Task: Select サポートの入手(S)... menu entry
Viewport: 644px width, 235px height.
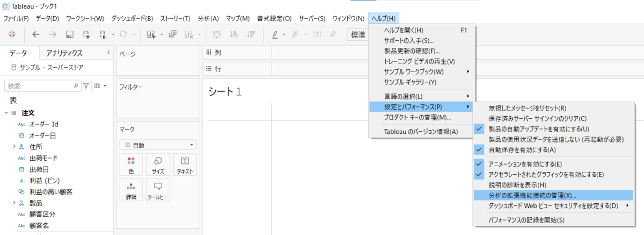Action: 422,40
